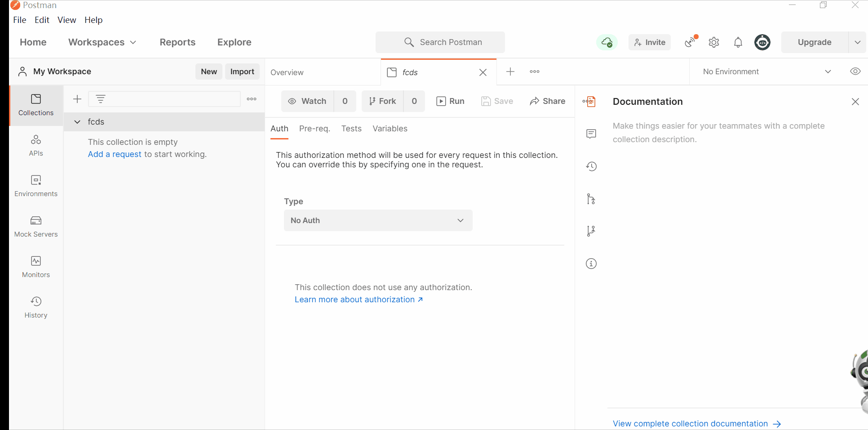Click the Save button
The height and width of the screenshot is (430, 868).
[497, 101]
